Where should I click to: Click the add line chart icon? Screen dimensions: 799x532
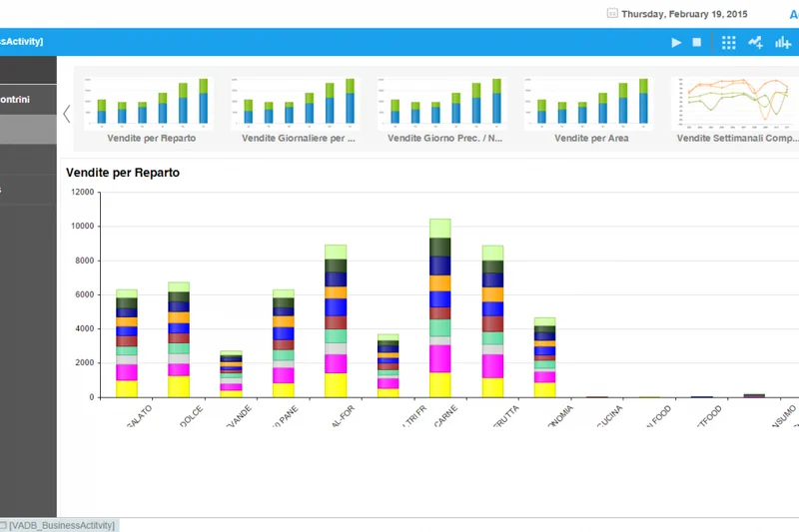tap(756, 43)
